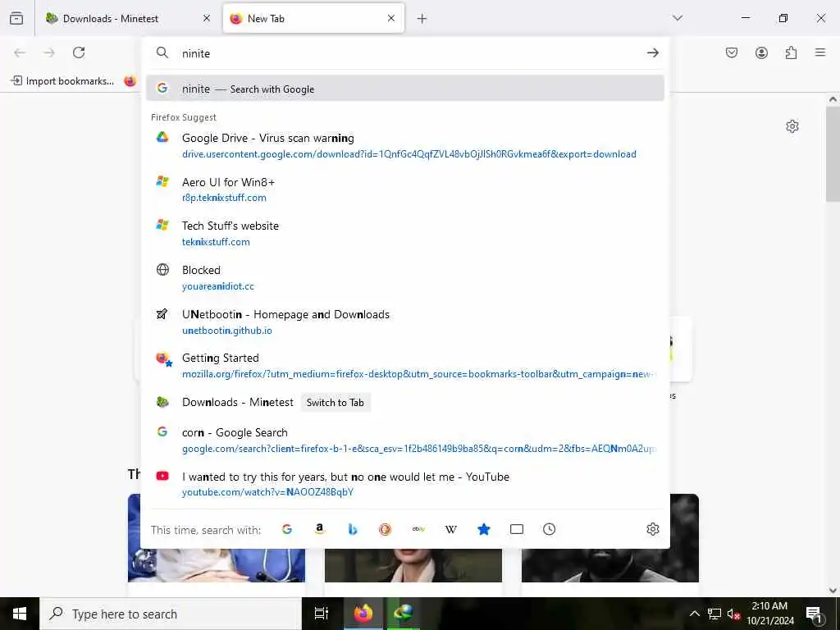Open the notification center icon
Viewport: 840px width, 630px height.
click(x=815, y=614)
